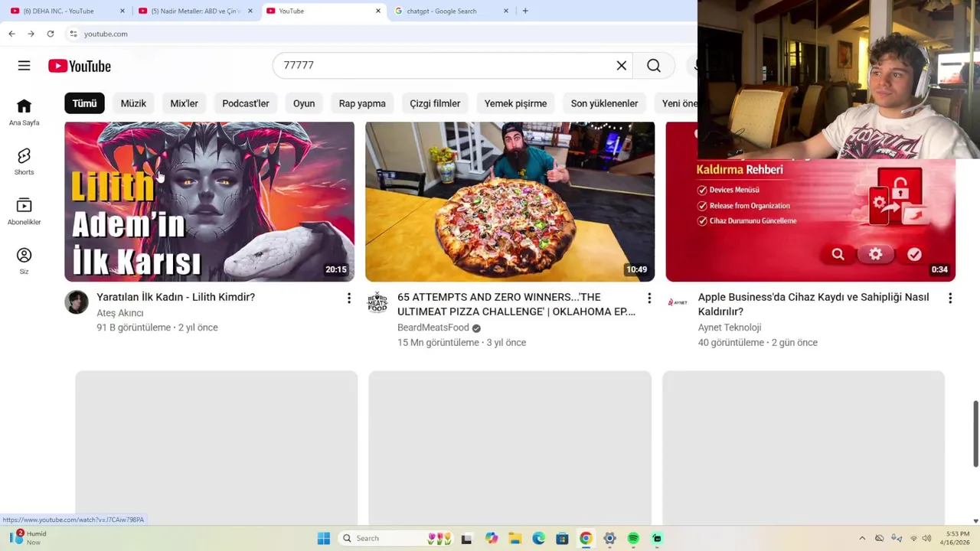Open title Yaratılan İlk Kadın - Lilith Kimdir?
Image resolution: width=980 pixels, height=551 pixels.
175,297
